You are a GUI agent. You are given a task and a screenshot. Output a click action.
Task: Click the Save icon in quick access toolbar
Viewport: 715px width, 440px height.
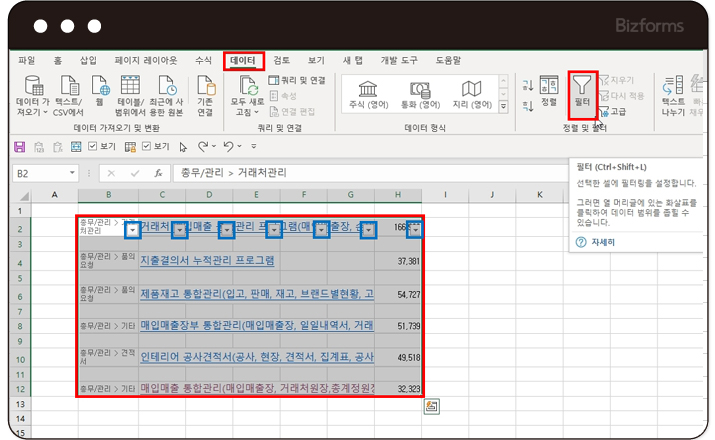(x=19, y=146)
